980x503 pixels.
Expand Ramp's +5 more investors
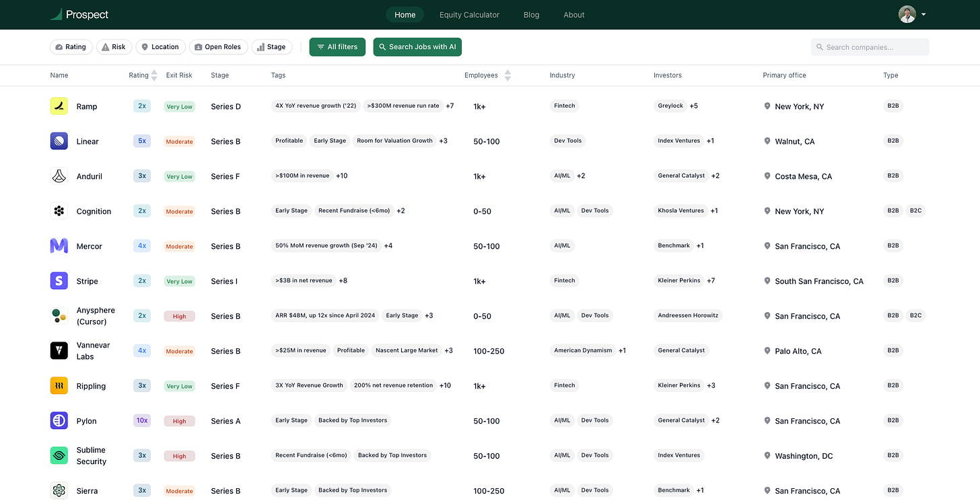pos(693,106)
